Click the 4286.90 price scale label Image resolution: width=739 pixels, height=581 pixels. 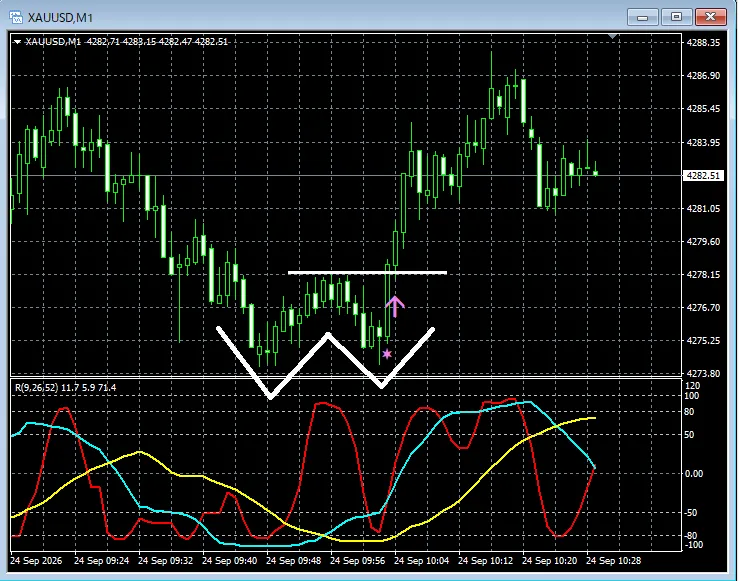pos(703,75)
